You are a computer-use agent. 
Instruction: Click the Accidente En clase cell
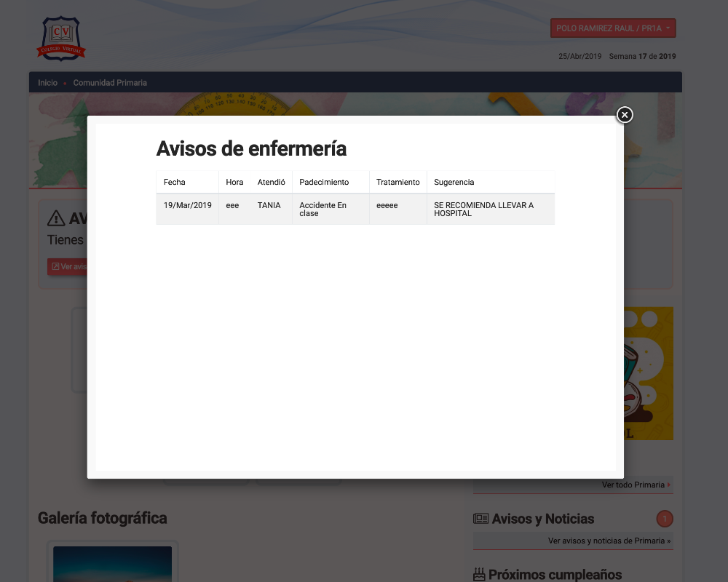323,210
